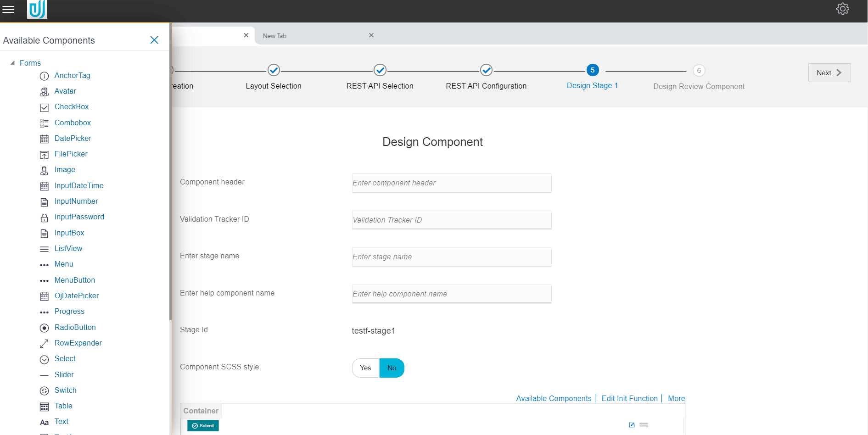Select the CheckBox component icon
Viewport: 868px width, 435px height.
pyautogui.click(x=44, y=107)
